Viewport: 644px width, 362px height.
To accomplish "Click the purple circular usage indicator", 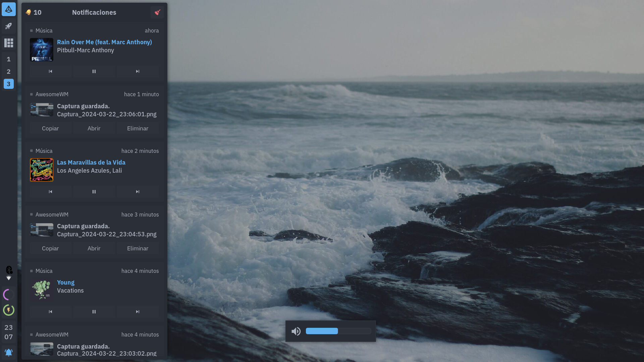I will (x=9, y=295).
